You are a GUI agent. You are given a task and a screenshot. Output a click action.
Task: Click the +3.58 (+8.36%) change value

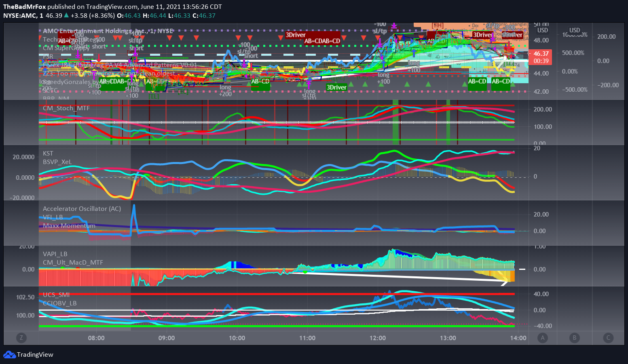(x=93, y=16)
